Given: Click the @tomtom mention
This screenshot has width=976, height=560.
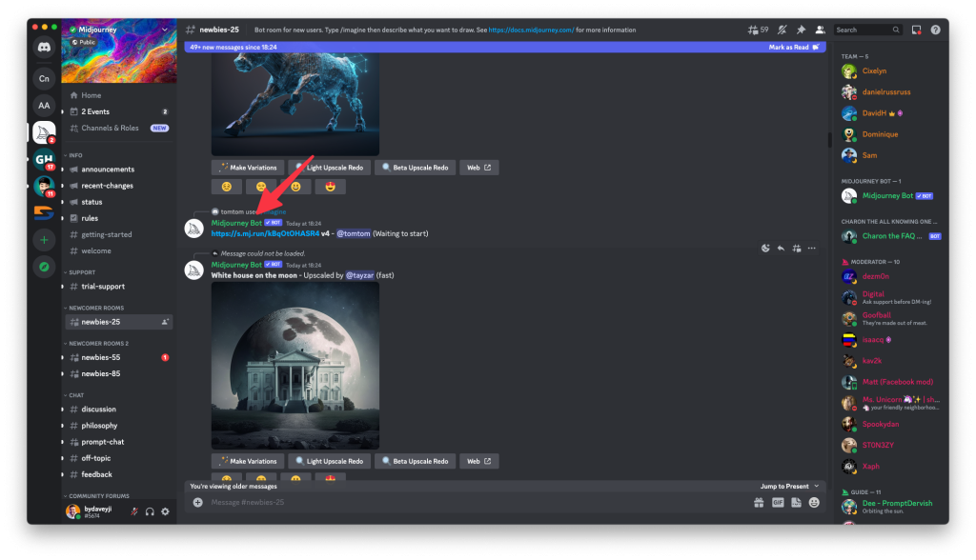Looking at the screenshot, I should coord(354,234).
